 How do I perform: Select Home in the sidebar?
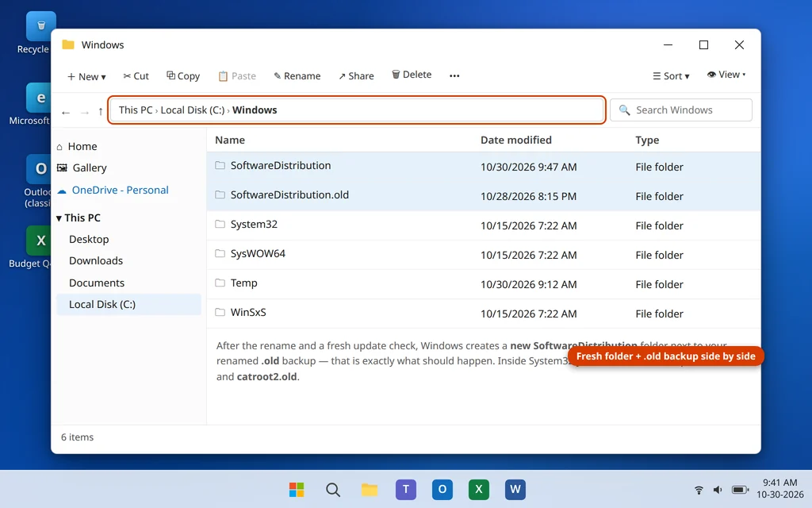pos(77,147)
